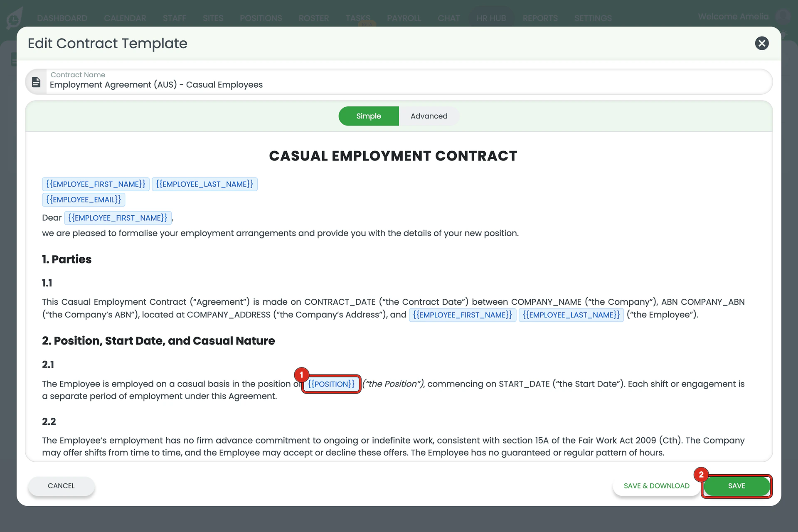
Task: Click the user avatar next to Welcome Amelia
Action: tap(783, 17)
